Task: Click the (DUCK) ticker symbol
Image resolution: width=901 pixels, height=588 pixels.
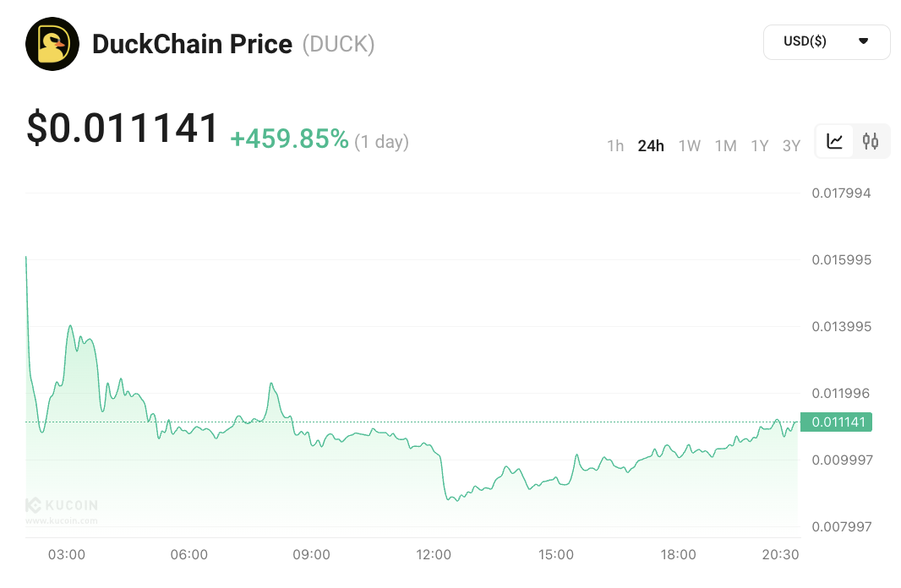Action: pos(338,44)
